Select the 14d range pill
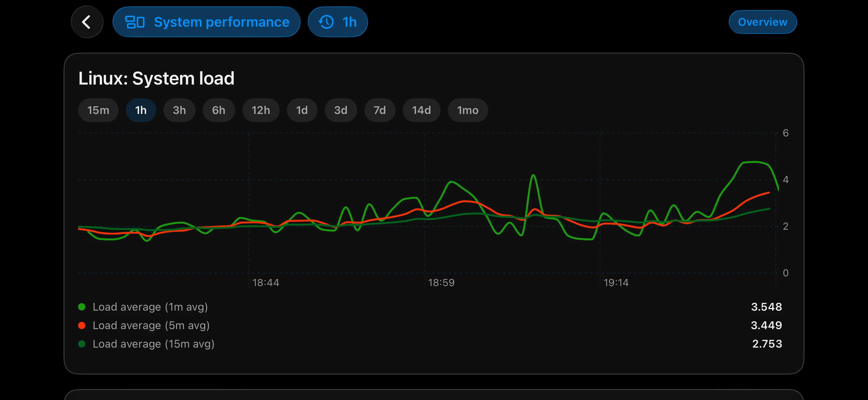This screenshot has height=400, width=868. point(421,110)
